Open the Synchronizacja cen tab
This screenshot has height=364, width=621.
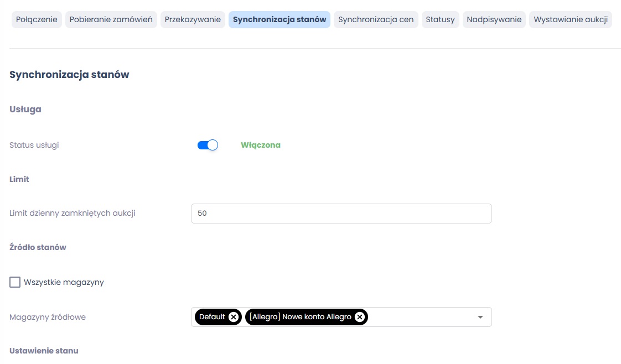pos(375,19)
